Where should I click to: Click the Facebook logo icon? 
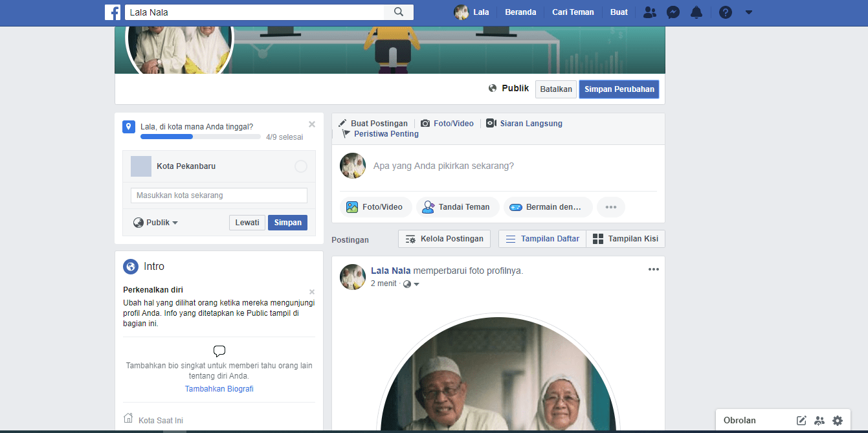[113, 12]
